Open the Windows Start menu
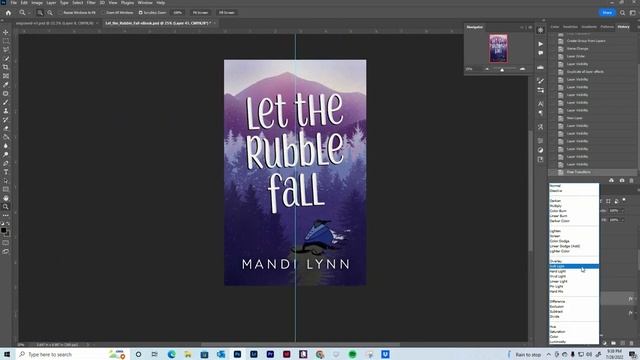The height and width of the screenshot is (360, 640). tap(7, 354)
